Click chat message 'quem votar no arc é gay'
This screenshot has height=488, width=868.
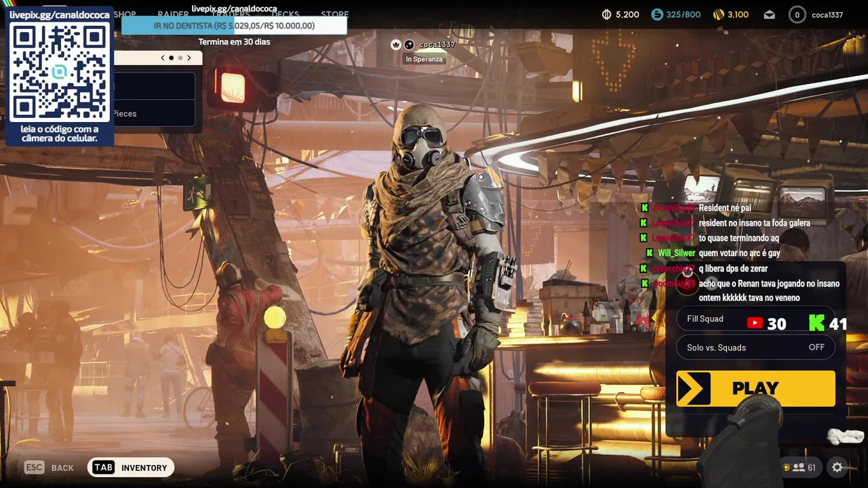[739, 253]
